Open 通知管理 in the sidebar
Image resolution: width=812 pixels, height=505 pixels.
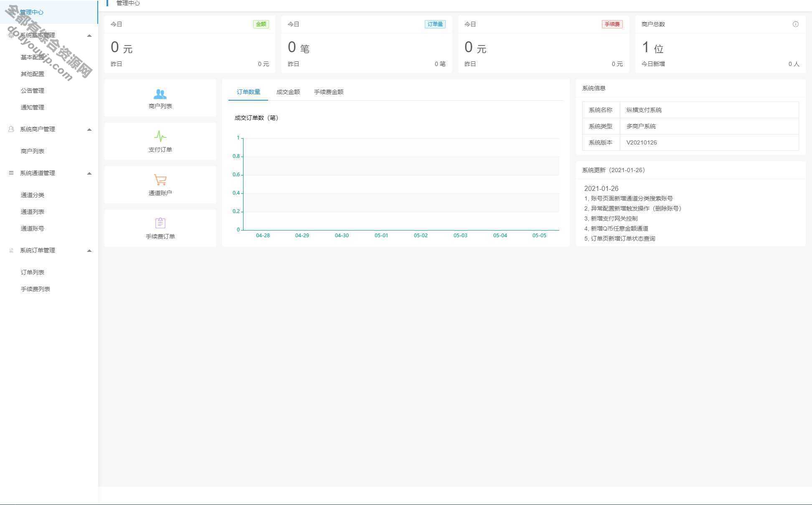click(x=33, y=107)
